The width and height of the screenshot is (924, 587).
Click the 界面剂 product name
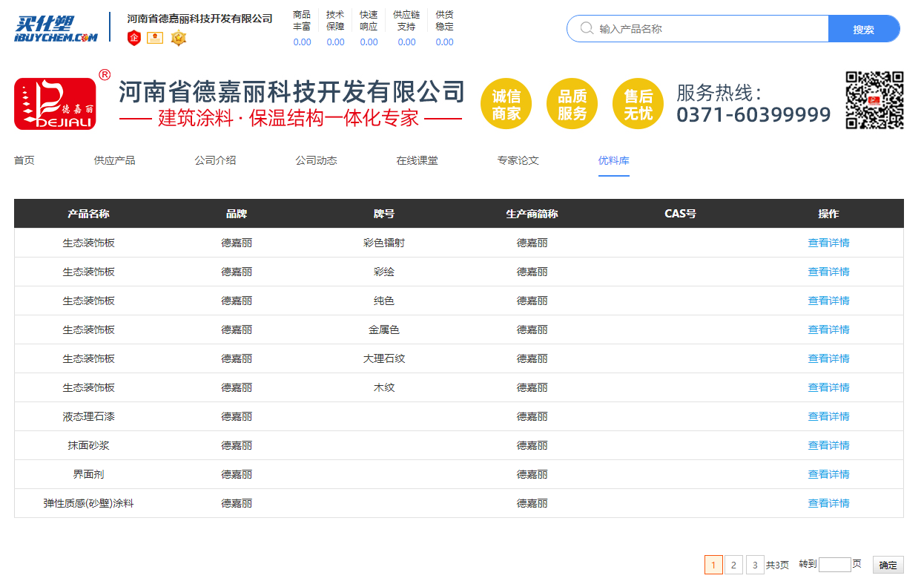[89, 474]
